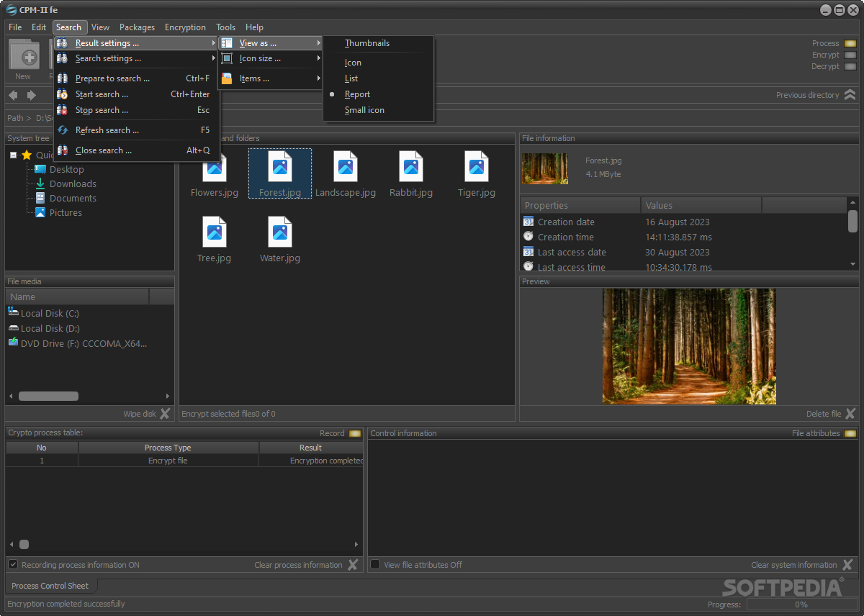Uncheck Recording process information ON checkbox
Viewport: 864px width, 616px height.
coord(13,565)
